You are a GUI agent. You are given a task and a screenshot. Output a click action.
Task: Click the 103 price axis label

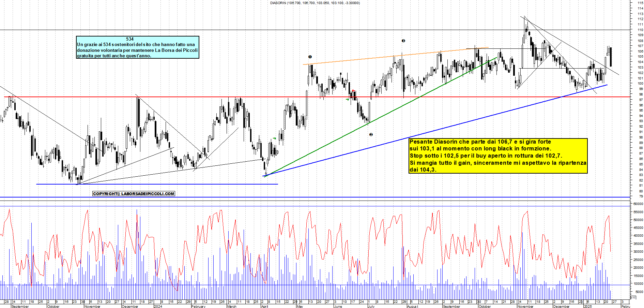point(640,67)
